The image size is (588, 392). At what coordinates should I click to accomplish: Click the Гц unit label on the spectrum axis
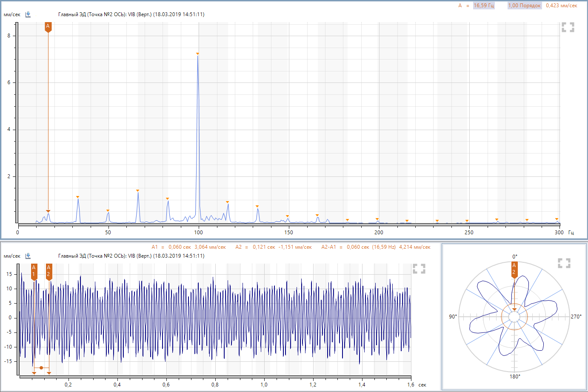(x=571, y=233)
